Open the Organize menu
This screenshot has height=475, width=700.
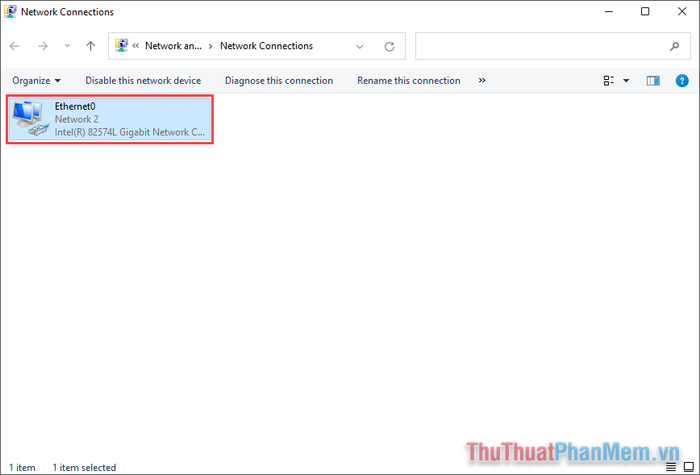36,81
